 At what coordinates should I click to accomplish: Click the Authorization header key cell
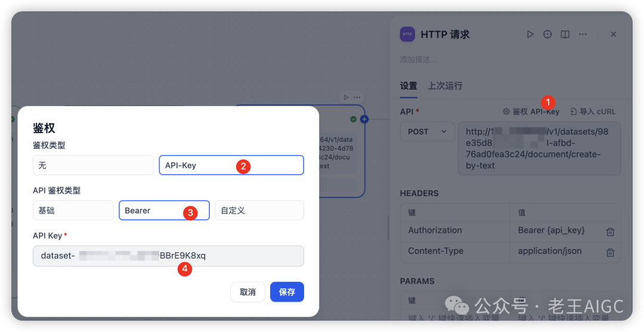click(455, 231)
